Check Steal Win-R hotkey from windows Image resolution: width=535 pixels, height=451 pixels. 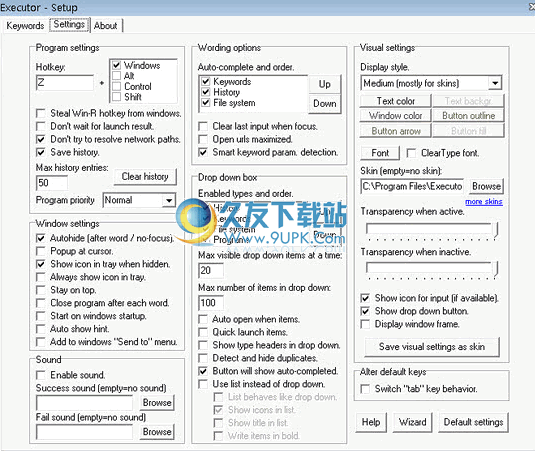click(41, 113)
